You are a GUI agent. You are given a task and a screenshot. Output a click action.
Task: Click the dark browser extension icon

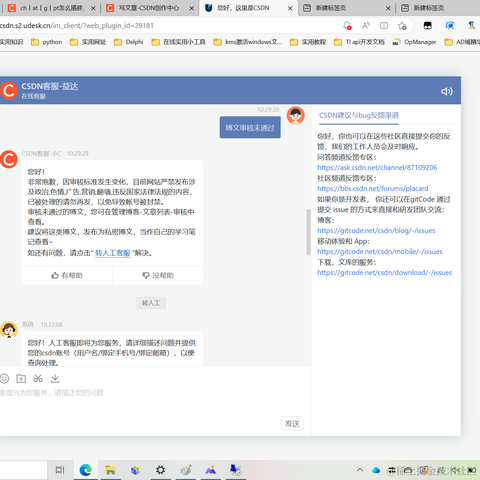(427, 26)
